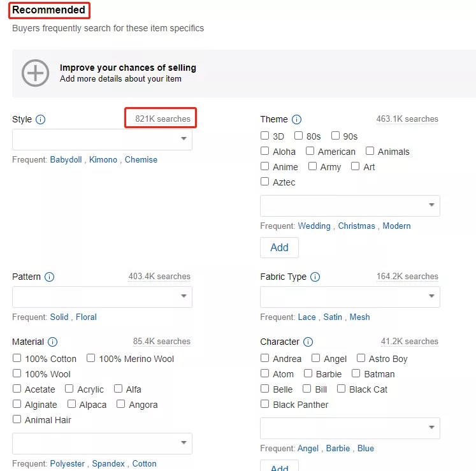
Task: Expand the Material dropdown below the checkboxes
Action: [x=102, y=444]
